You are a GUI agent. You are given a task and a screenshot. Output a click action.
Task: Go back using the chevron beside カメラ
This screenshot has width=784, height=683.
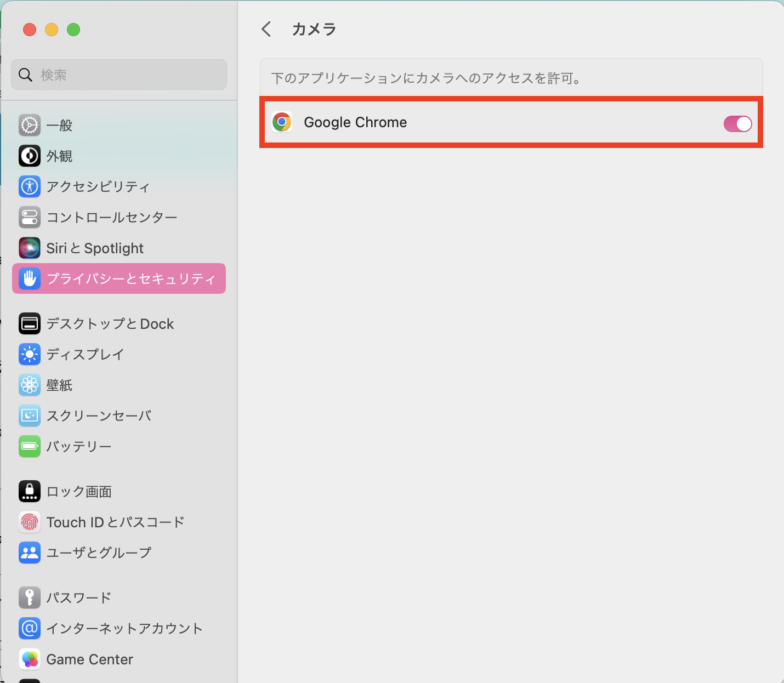tap(266, 29)
